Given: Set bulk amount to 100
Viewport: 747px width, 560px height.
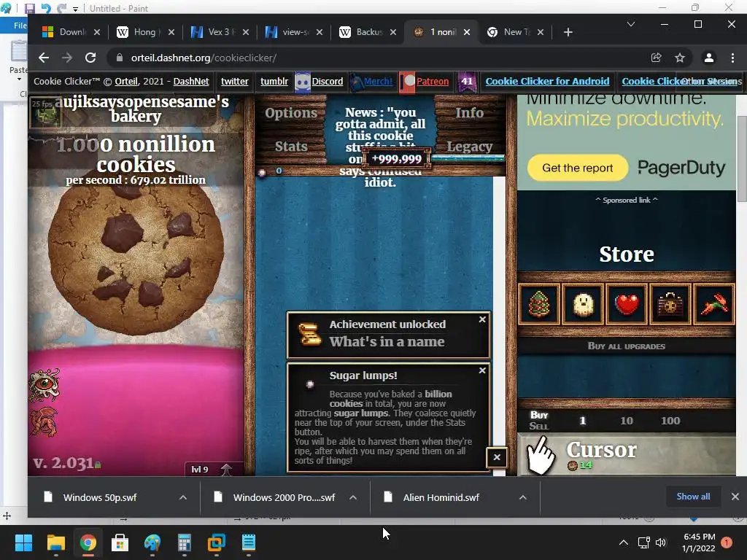Looking at the screenshot, I should (x=670, y=421).
